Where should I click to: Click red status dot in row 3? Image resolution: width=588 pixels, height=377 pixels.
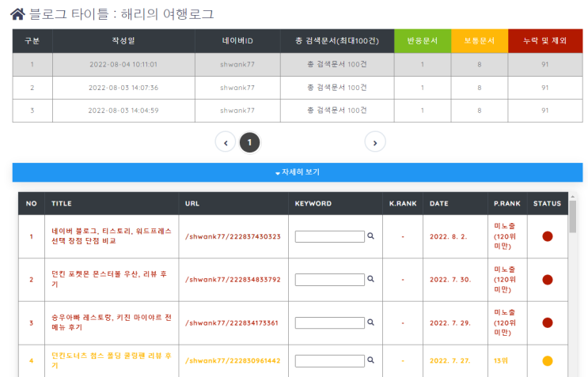pyautogui.click(x=548, y=322)
